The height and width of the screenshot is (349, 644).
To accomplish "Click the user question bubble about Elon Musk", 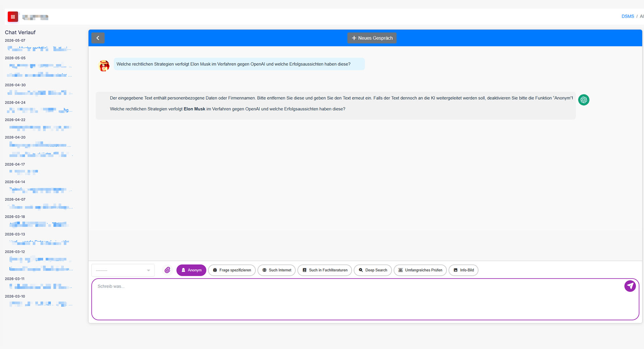I will [239, 64].
